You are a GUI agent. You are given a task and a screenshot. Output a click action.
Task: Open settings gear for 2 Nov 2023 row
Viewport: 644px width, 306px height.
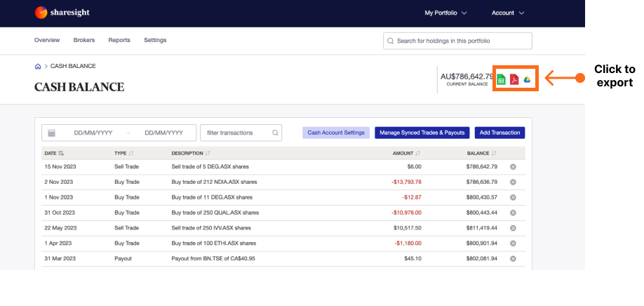click(513, 182)
